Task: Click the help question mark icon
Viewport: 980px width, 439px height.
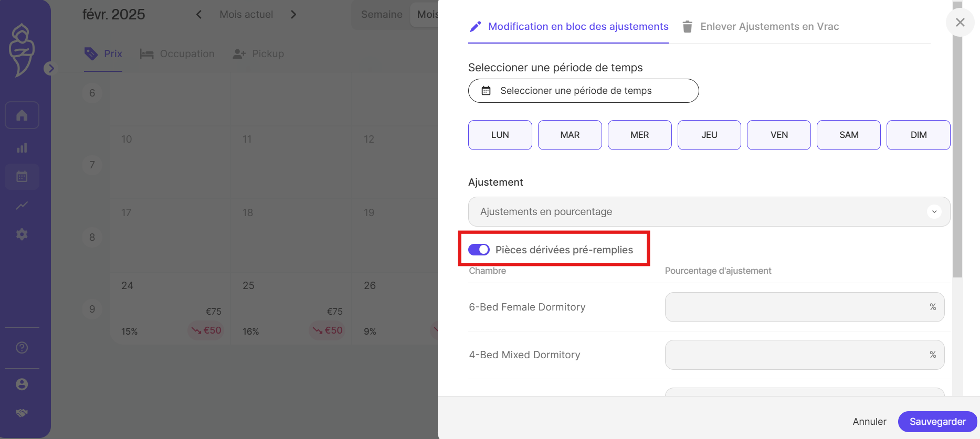Action: 22,348
